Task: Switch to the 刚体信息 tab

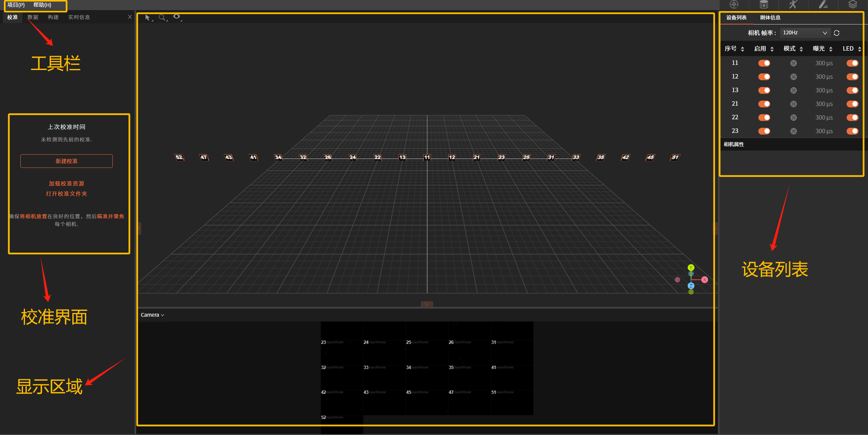Action: pos(770,18)
